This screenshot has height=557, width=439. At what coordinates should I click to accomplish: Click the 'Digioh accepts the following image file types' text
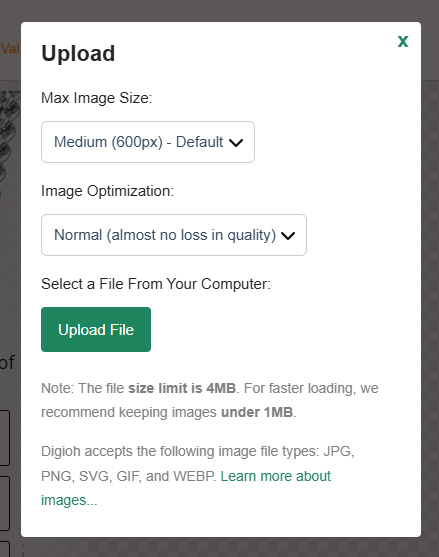(x=180, y=451)
